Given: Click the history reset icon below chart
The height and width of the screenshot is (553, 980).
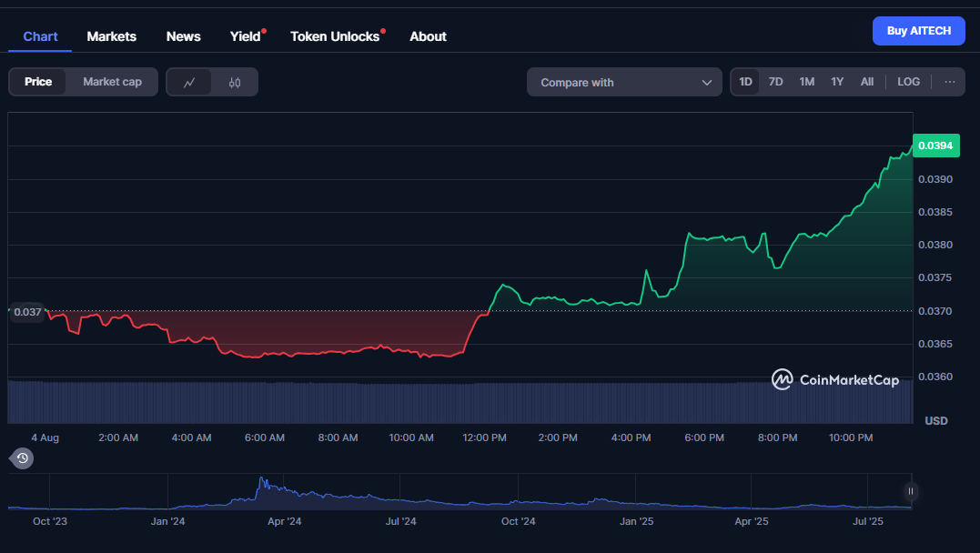Looking at the screenshot, I should (22, 458).
